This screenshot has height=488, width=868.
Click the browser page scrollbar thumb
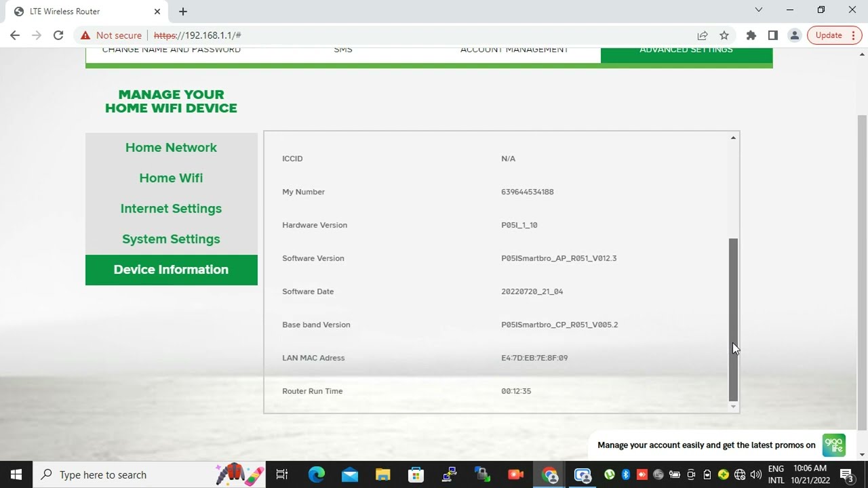tap(863, 271)
